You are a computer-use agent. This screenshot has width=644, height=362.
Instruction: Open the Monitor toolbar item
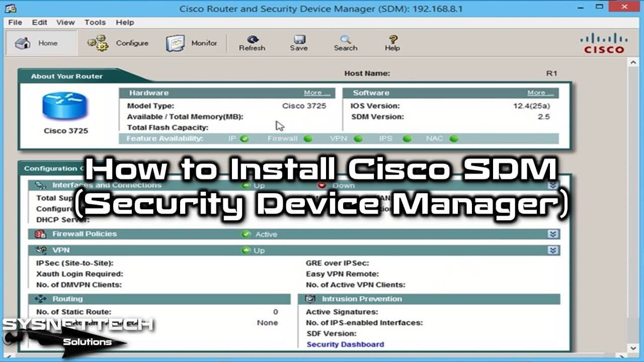coord(192,43)
